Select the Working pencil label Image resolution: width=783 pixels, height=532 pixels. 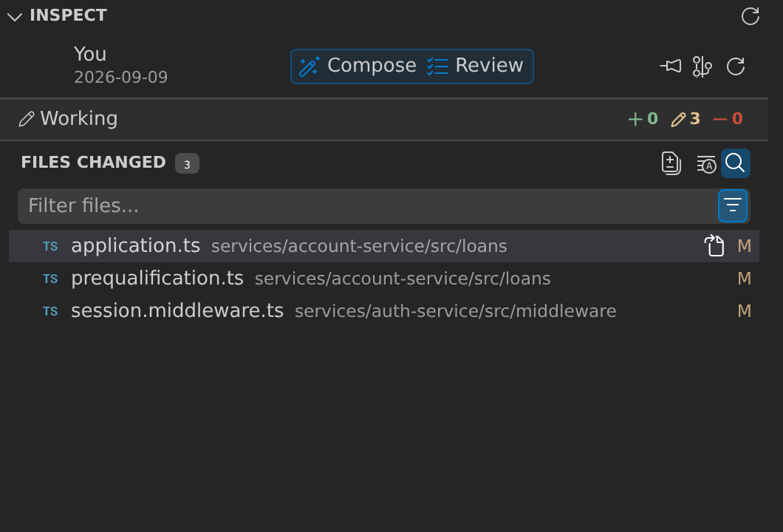[x=68, y=119]
